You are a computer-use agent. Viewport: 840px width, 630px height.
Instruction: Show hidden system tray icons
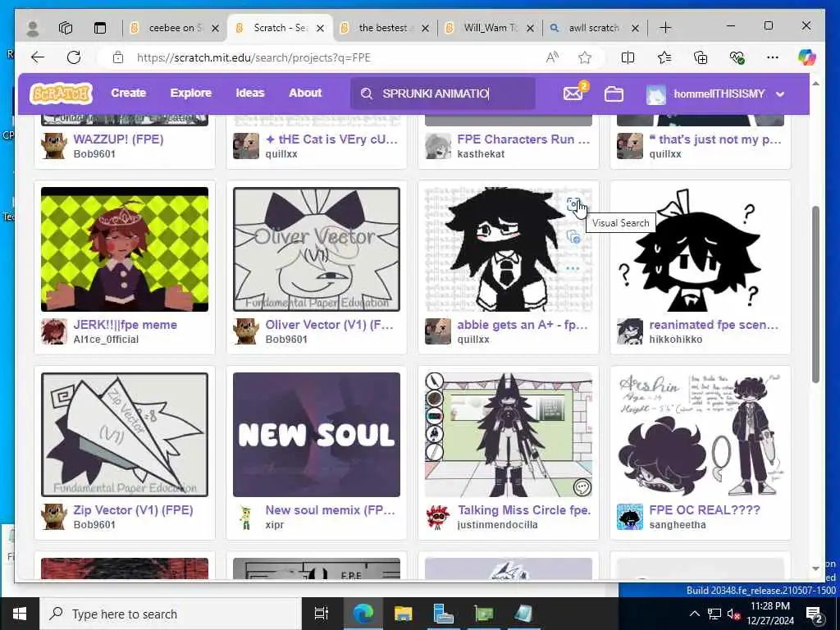(x=694, y=614)
